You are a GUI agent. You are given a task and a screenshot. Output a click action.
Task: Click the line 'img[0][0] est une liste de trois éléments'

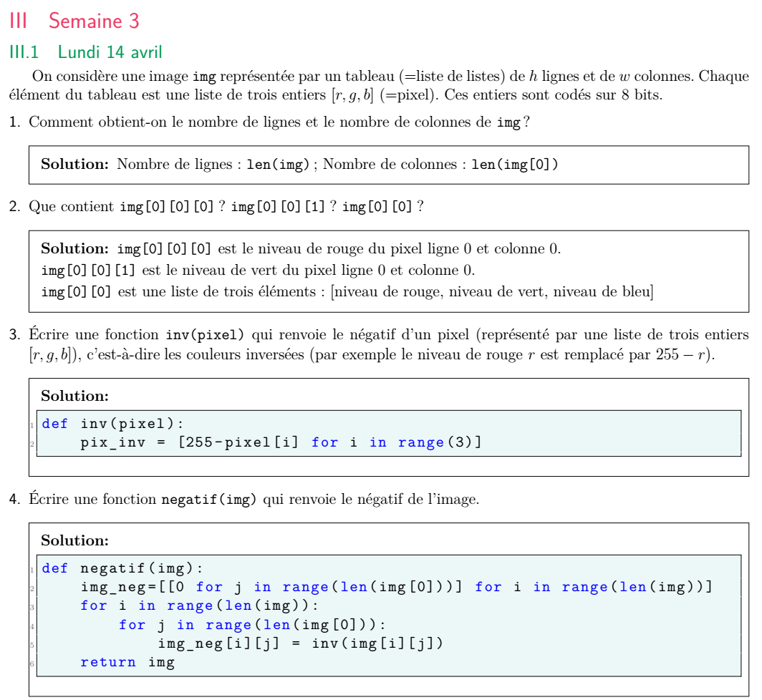point(347,291)
